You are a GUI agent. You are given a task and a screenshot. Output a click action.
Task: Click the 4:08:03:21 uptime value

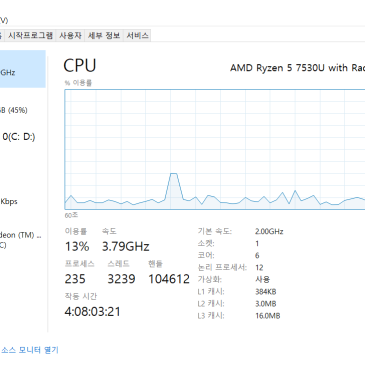92,312
